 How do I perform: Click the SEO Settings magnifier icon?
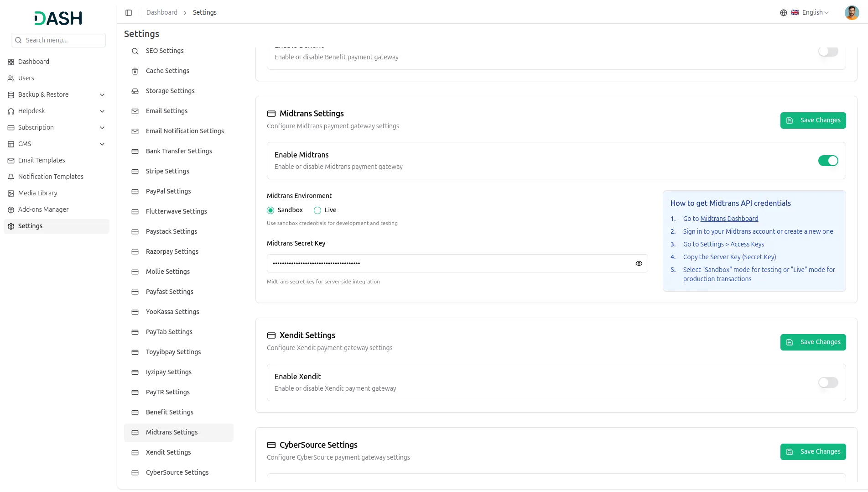click(135, 51)
